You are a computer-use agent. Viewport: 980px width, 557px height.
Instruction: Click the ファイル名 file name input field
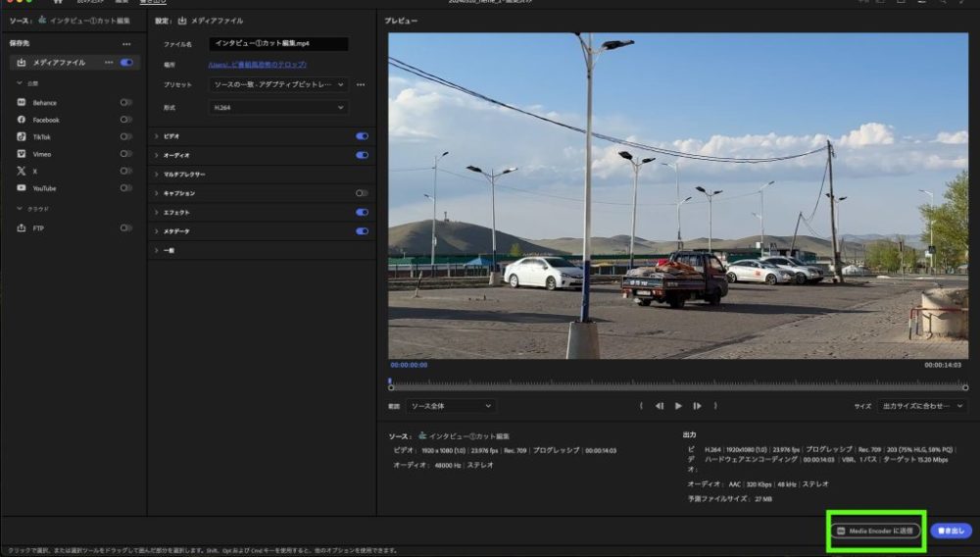[278, 44]
